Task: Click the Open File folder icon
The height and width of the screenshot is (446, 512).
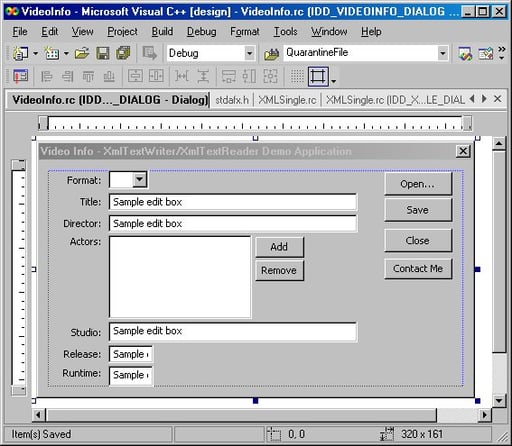Action: (x=82, y=53)
